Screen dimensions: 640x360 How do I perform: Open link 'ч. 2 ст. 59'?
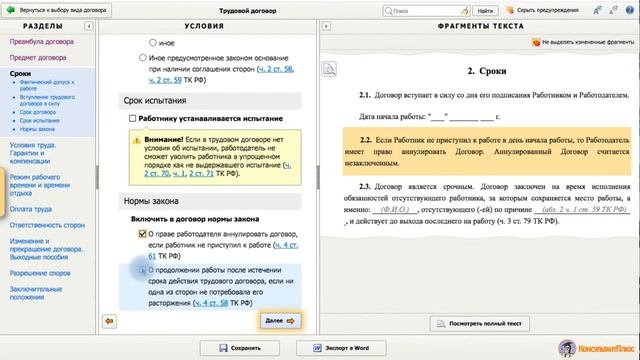[x=165, y=80]
